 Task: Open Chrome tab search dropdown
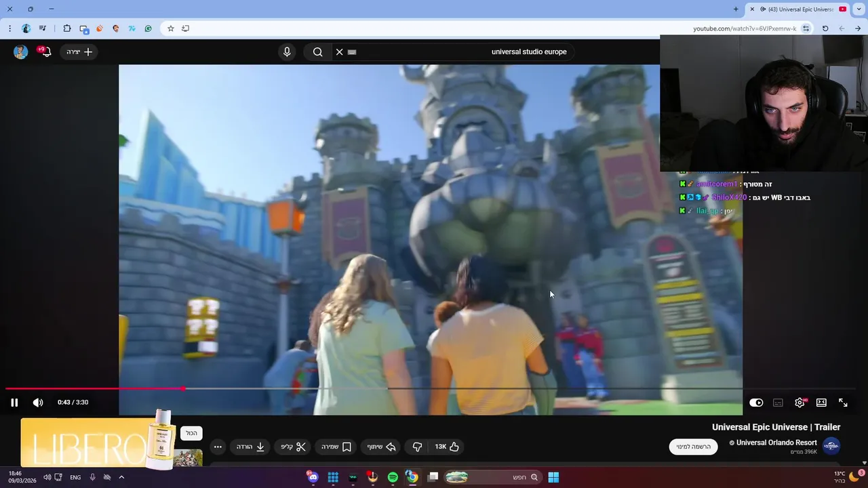(x=859, y=9)
